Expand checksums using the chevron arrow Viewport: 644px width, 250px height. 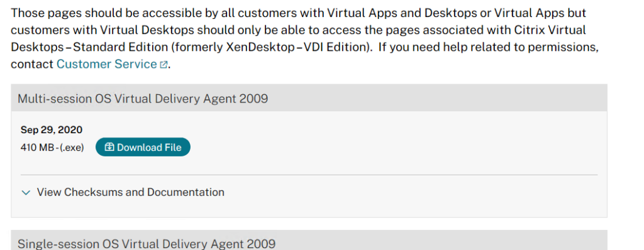tap(26, 193)
